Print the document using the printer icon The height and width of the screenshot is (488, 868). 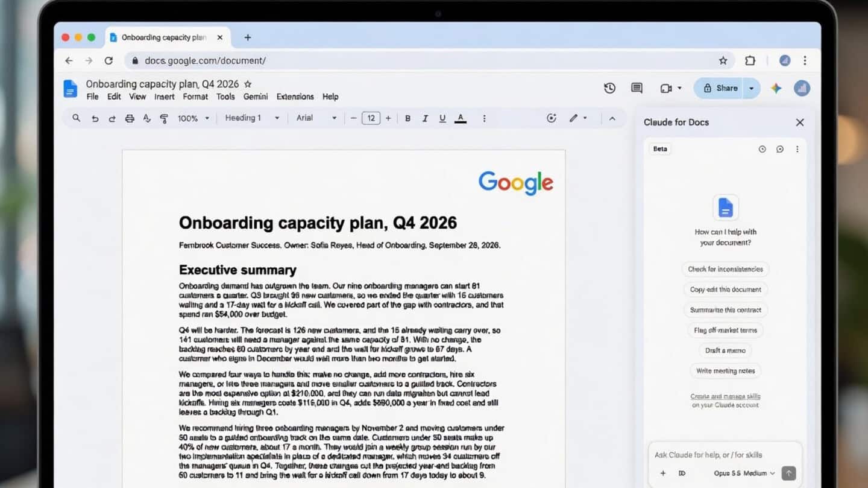click(x=129, y=118)
